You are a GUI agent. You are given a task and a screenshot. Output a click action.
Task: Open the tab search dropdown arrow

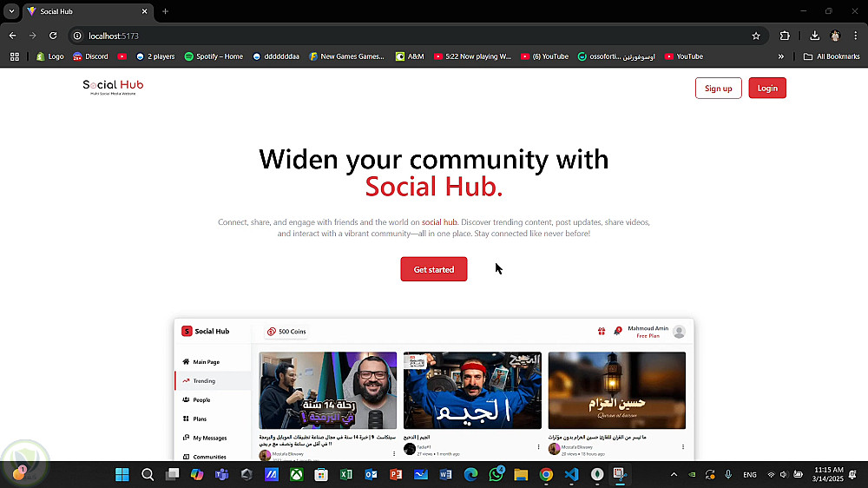pyautogui.click(x=11, y=11)
